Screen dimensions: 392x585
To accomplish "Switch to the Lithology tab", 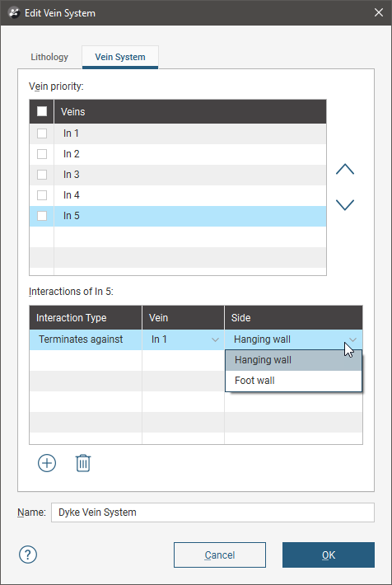I will tap(49, 57).
